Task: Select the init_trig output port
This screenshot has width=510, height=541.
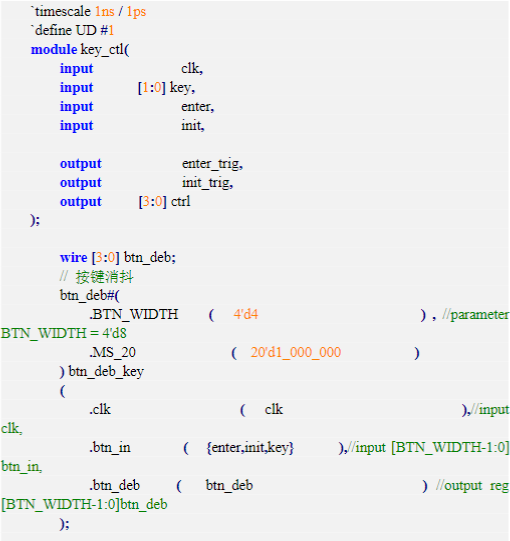Action: (208, 183)
